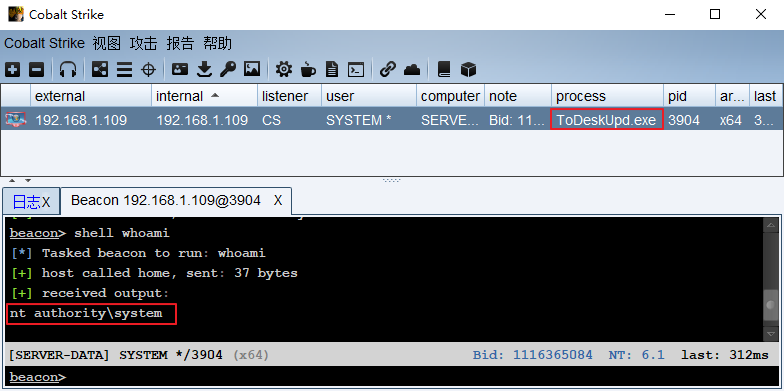The image size is (784, 391).
Task: Sort by the internal column header
Action: 204,96
